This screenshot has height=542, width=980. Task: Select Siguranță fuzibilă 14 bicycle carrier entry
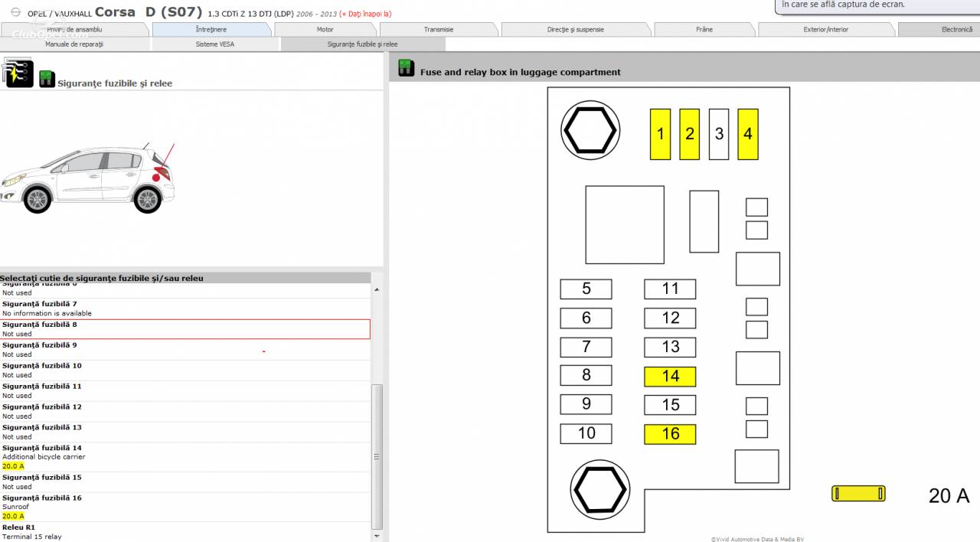coord(185,457)
